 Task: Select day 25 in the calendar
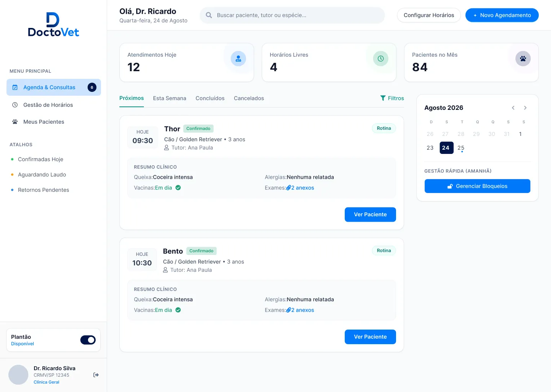(461, 148)
